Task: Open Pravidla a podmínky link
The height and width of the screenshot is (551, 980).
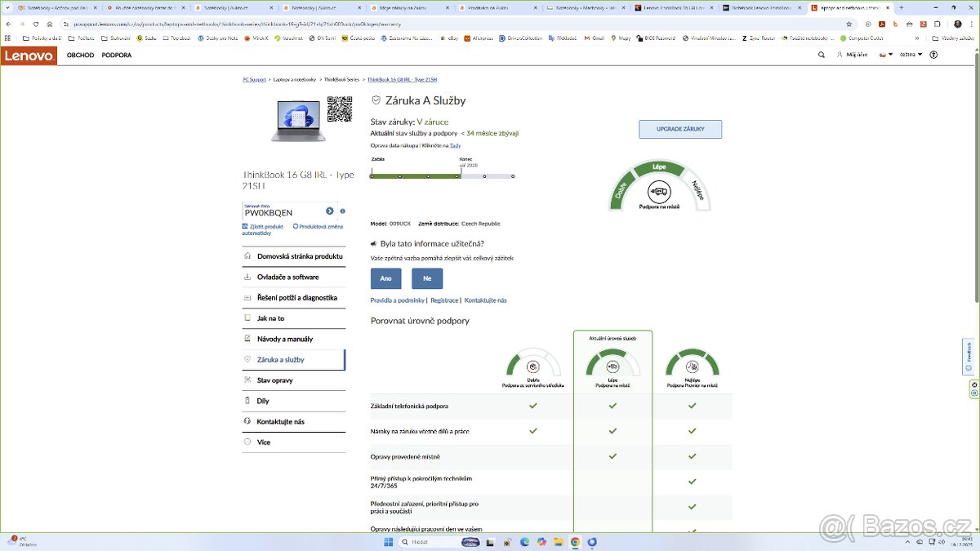Action: pos(397,300)
